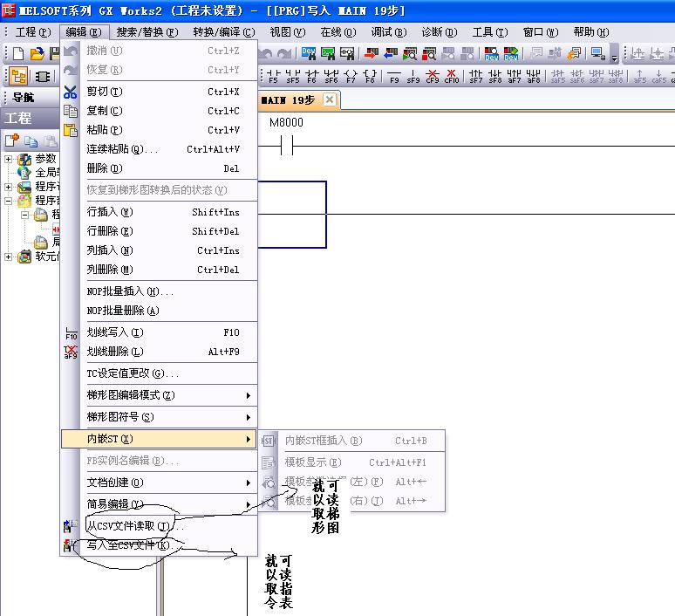Expand the 软元件 tree node at bottom
675x616 pixels.
click(x=9, y=257)
